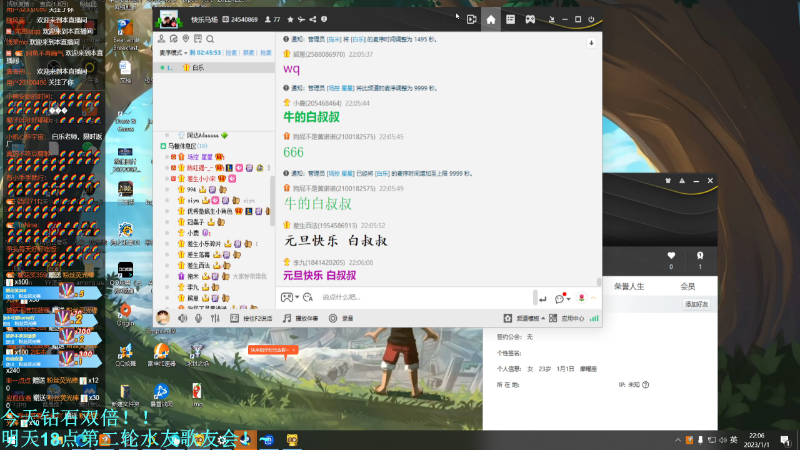Image resolution: width=800 pixels, height=450 pixels.
Task: Open the game controller dropdown in chat bar
Action: pyautogui.click(x=290, y=297)
